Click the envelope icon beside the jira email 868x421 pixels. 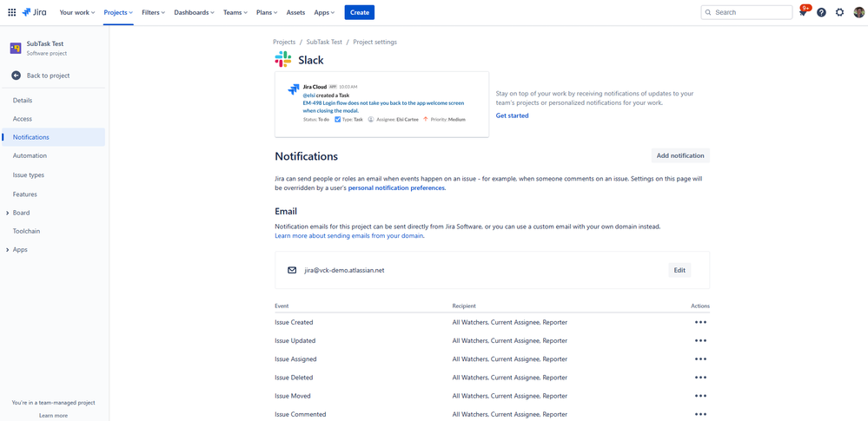pos(292,270)
